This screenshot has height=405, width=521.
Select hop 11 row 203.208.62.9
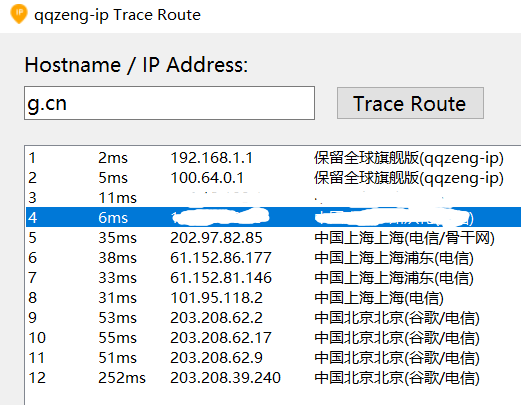click(x=273, y=358)
